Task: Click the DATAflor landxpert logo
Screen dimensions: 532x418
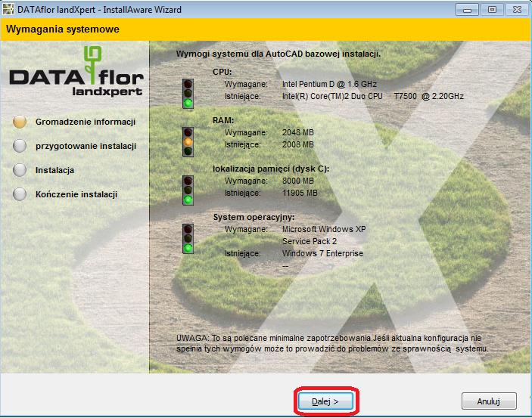Action: (x=76, y=72)
